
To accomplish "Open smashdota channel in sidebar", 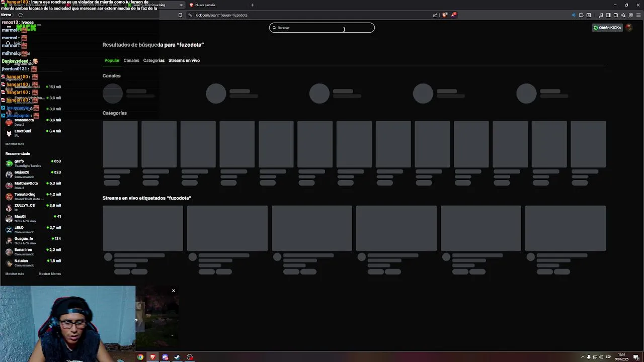I will pyautogui.click(x=33, y=122).
